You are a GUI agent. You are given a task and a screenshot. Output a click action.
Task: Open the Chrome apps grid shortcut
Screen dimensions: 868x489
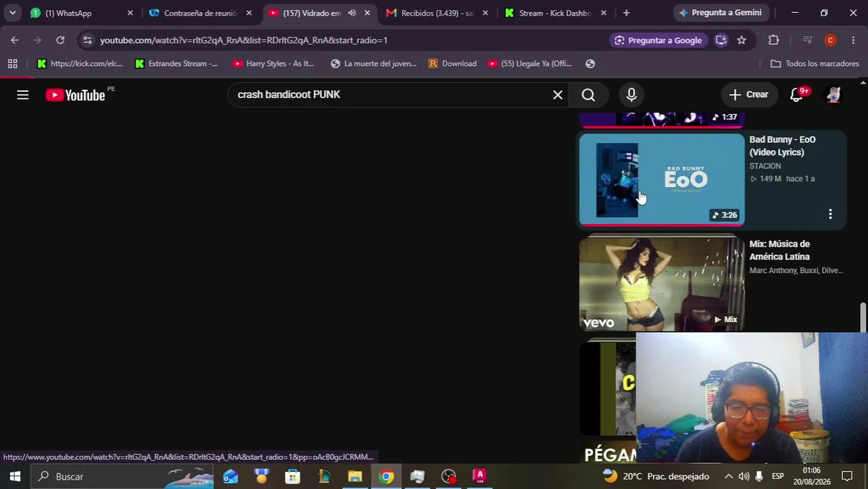[x=12, y=63]
